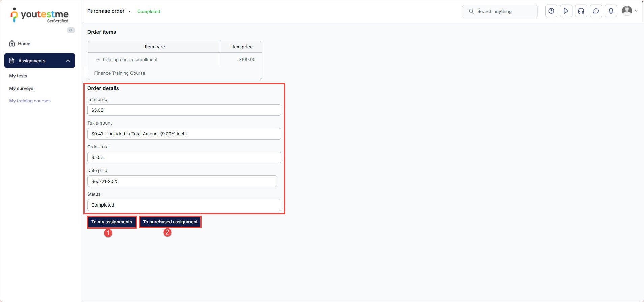Click the Search anything field

tap(500, 11)
